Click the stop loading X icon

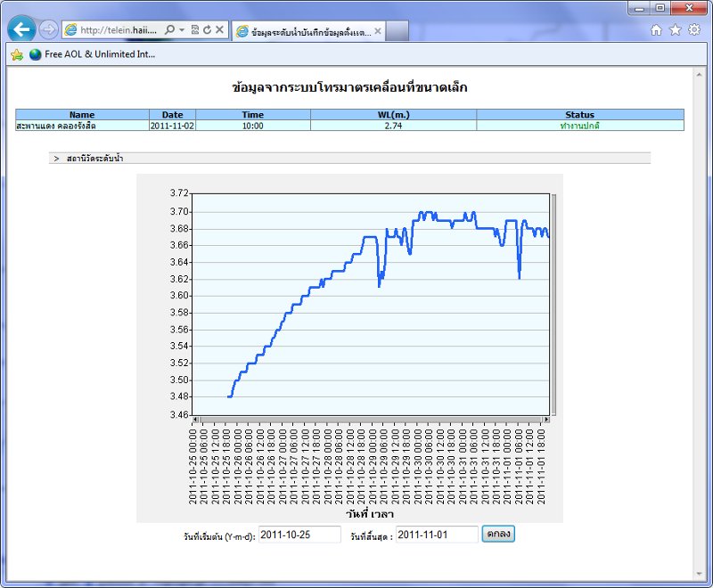[x=219, y=29]
